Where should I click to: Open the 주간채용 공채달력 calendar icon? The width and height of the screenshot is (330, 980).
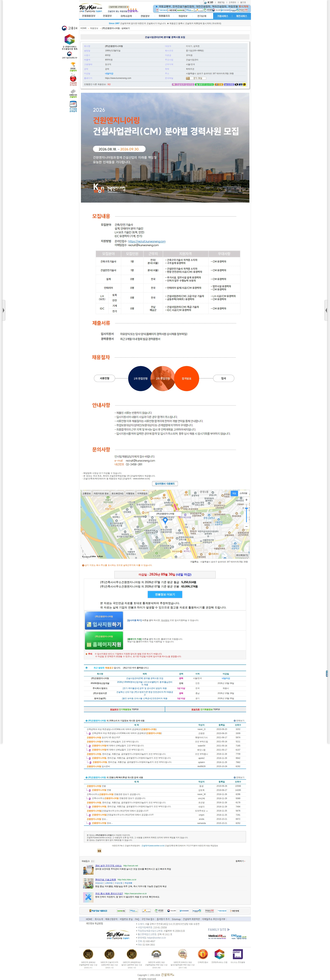point(73,107)
